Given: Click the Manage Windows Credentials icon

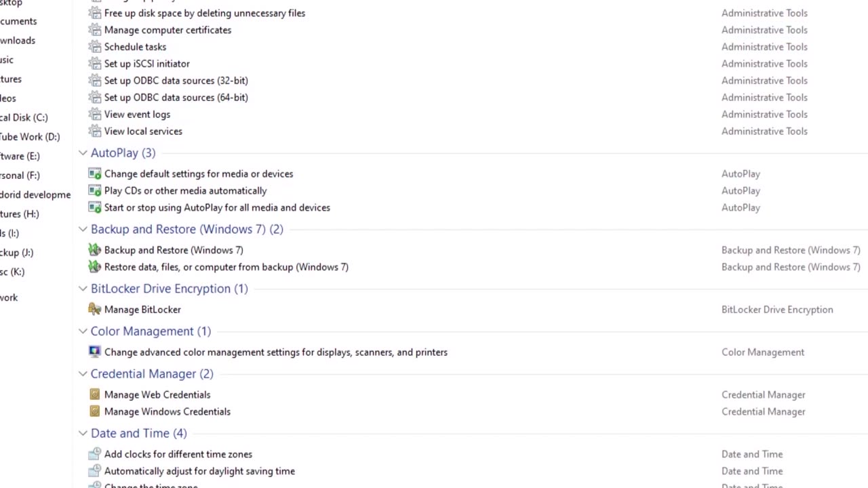Looking at the screenshot, I should 95,411.
